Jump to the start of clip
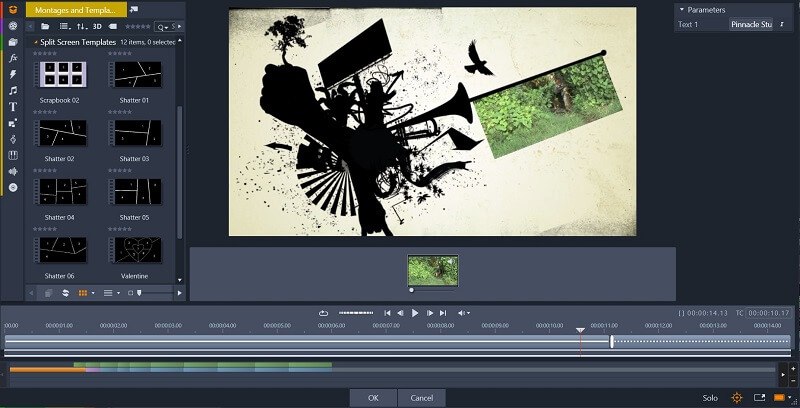Image resolution: width=800 pixels, height=408 pixels. tap(387, 313)
